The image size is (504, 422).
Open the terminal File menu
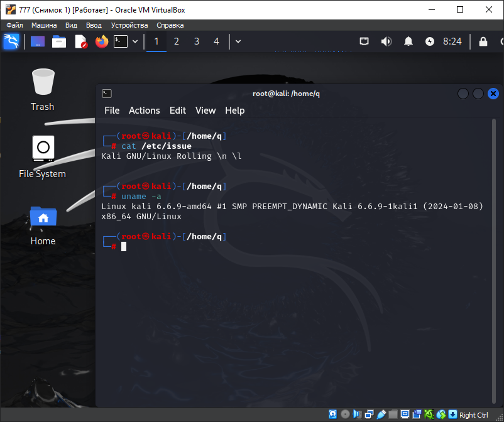coord(112,111)
